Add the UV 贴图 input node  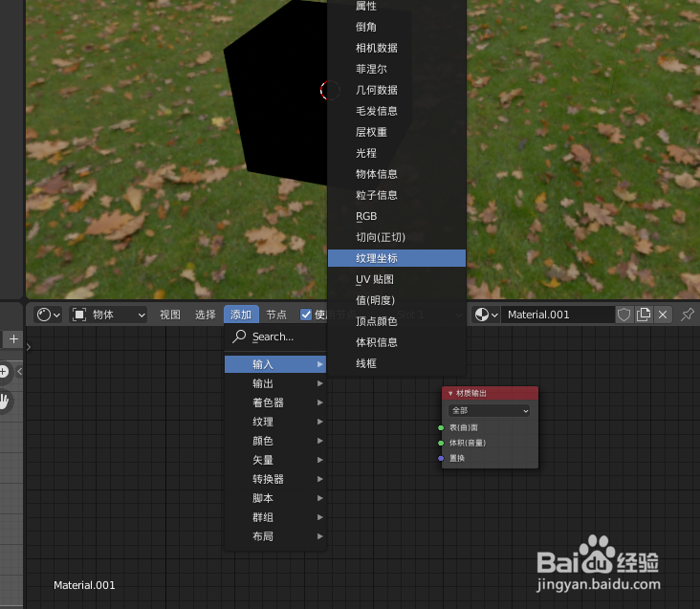pos(397,280)
